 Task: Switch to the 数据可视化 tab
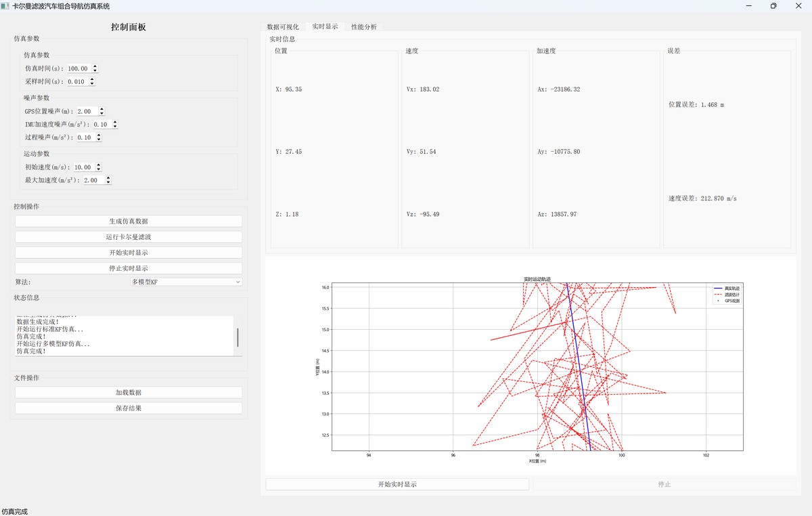click(283, 27)
